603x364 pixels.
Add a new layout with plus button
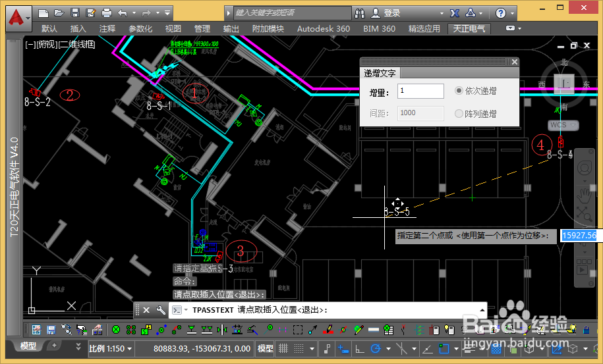coord(54,345)
